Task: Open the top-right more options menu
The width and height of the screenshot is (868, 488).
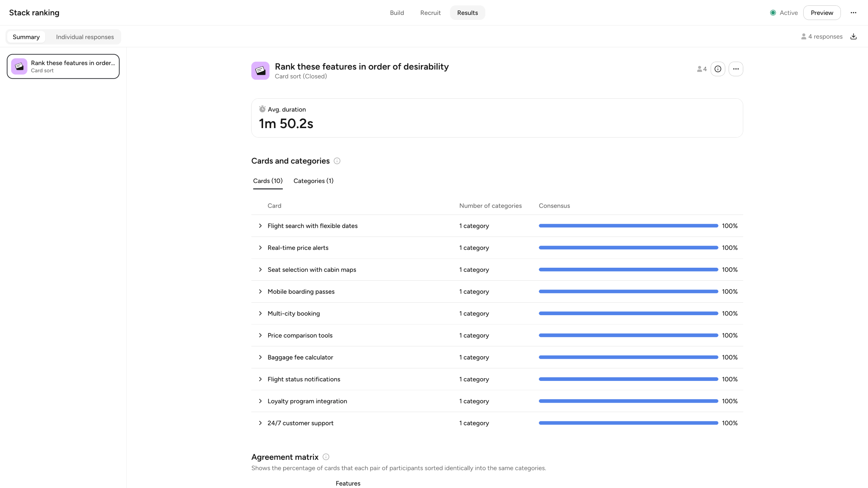Action: pos(853,13)
